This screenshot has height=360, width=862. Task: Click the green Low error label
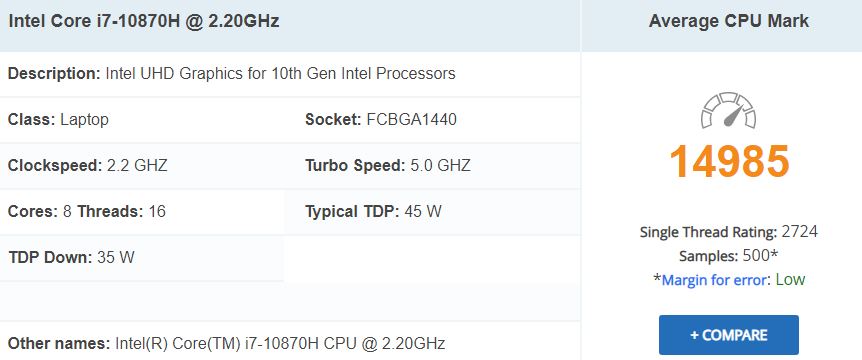click(x=790, y=280)
